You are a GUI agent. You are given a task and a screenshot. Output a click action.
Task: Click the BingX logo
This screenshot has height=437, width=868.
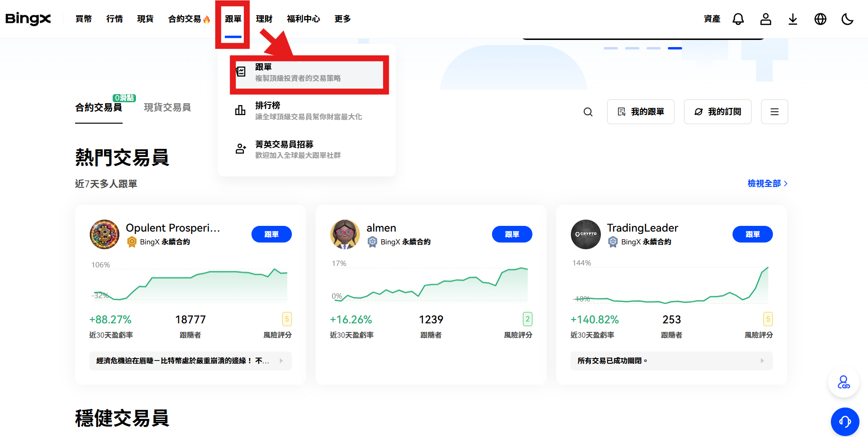click(x=28, y=19)
